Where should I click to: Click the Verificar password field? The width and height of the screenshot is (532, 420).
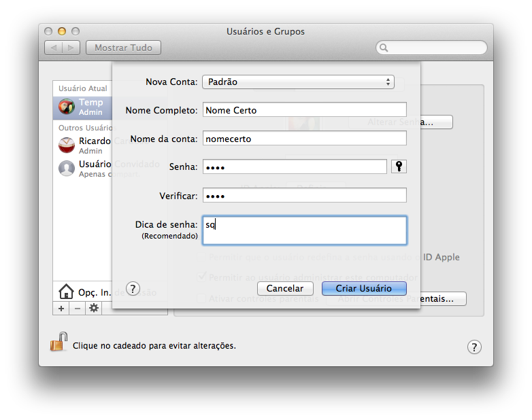tap(304, 196)
